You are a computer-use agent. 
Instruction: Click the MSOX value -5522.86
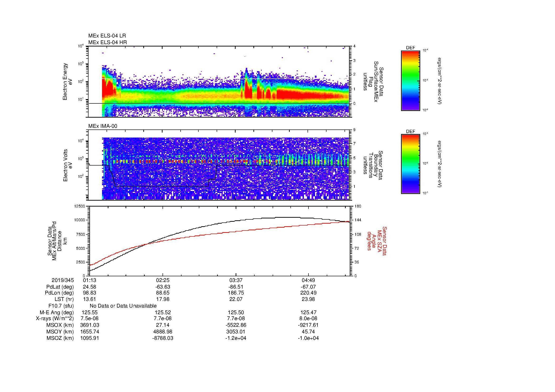236,325
